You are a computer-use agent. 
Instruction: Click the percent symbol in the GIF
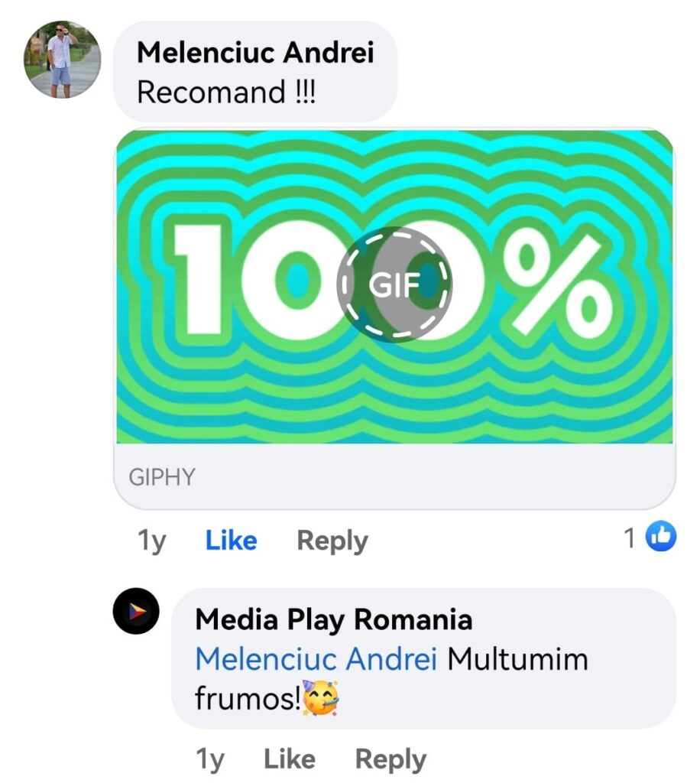[557, 286]
